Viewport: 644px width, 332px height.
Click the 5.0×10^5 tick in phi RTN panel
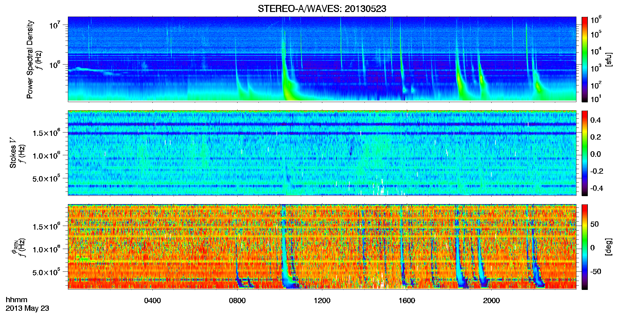(46, 272)
